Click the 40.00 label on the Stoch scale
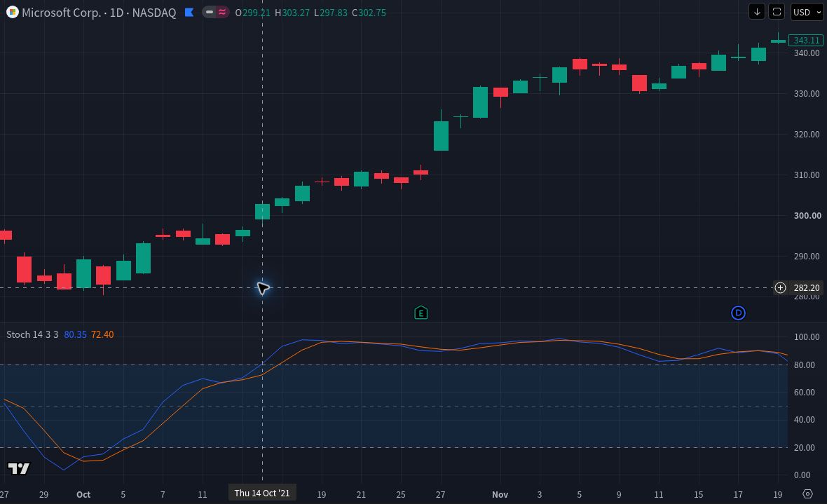Viewport: 827px width, 504px height. pyautogui.click(x=805, y=420)
